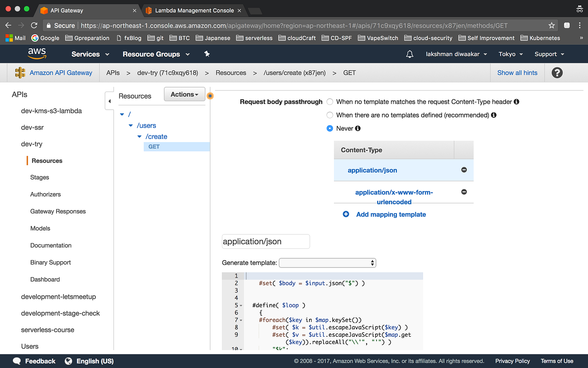Open the help question mark icon
The image size is (588, 368).
click(x=557, y=73)
